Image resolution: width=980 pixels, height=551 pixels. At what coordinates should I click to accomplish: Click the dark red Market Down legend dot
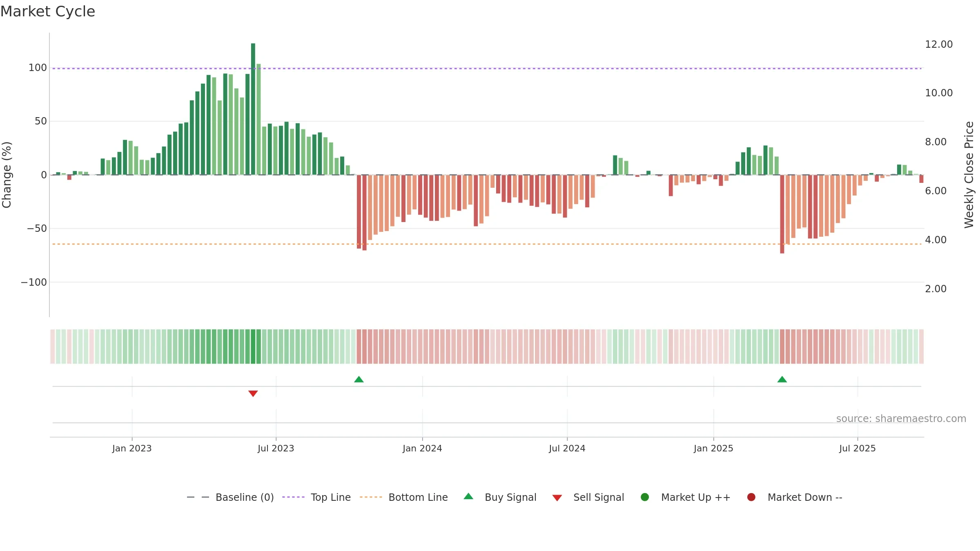751,497
